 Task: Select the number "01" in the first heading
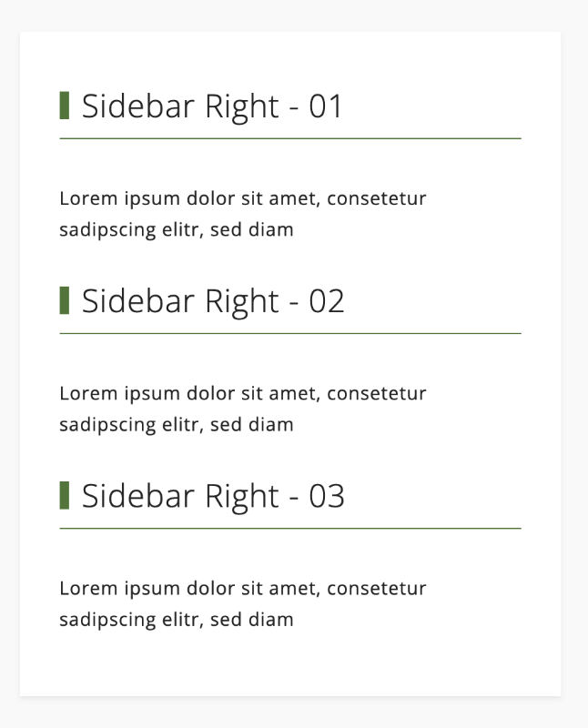coord(326,106)
